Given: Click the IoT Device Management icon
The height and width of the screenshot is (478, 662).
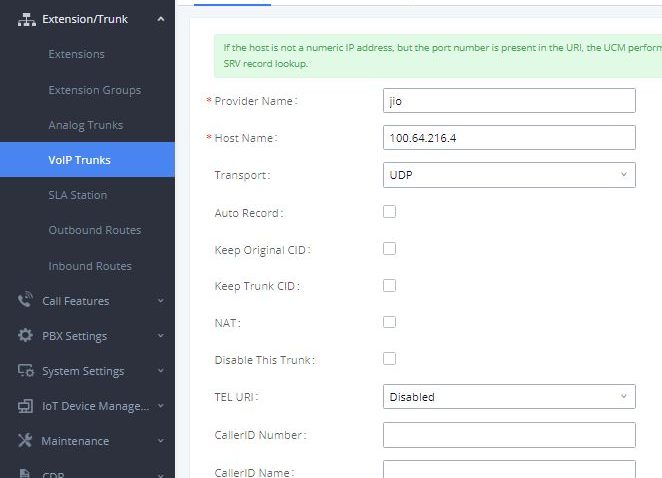Looking at the screenshot, I should [x=26, y=406].
